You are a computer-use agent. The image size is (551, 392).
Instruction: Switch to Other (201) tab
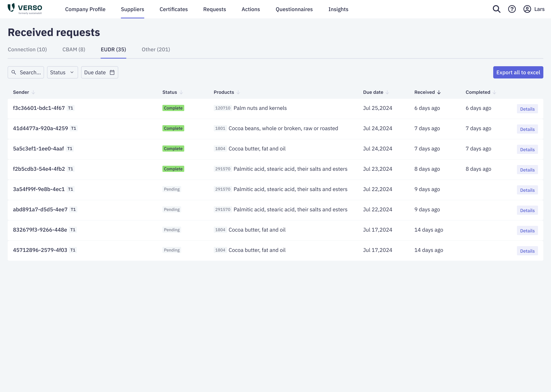coord(156,50)
